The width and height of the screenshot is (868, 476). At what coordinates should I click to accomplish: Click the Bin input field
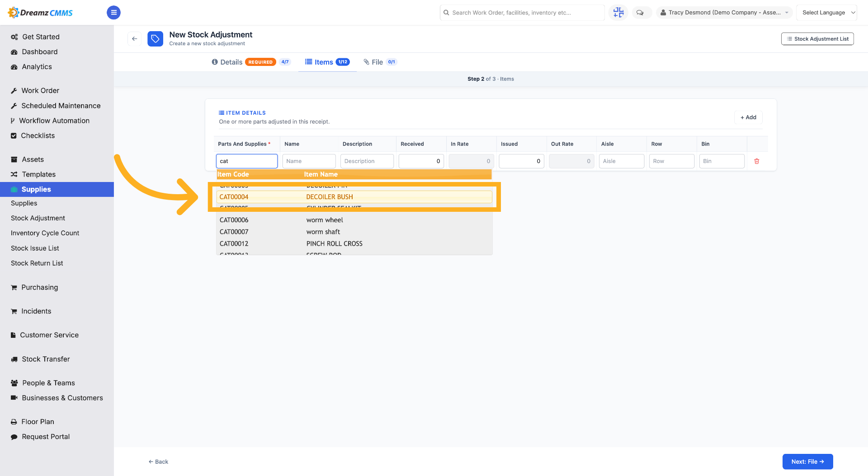click(722, 161)
